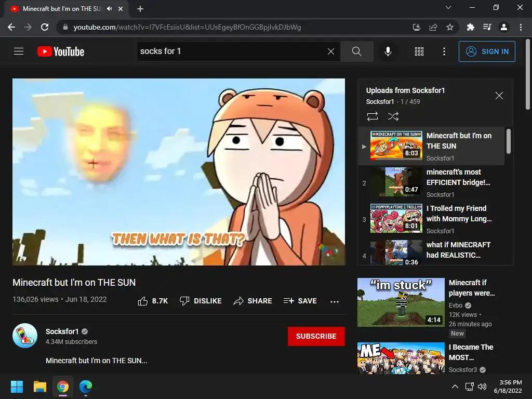Open Chrome profile avatar

(504, 27)
